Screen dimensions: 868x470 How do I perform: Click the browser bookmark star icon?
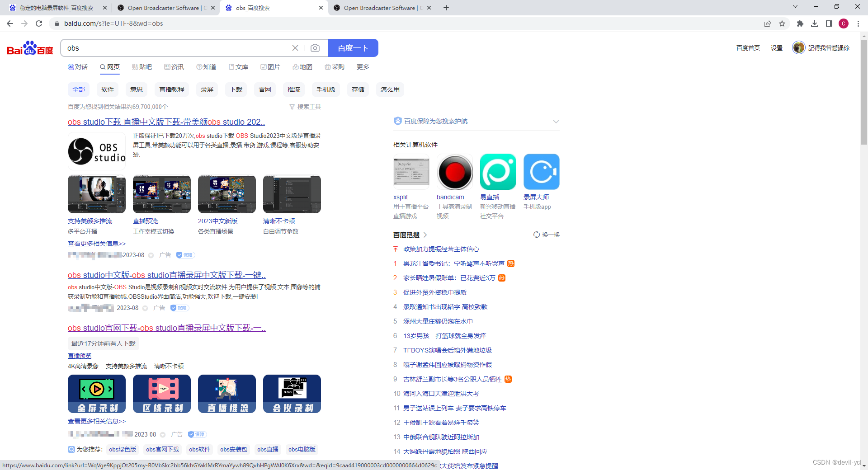pyautogui.click(x=783, y=23)
